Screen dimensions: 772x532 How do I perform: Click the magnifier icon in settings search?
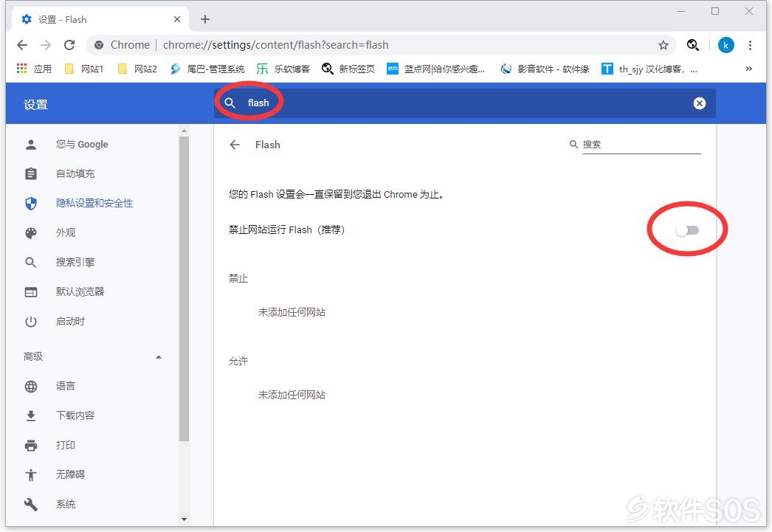pos(230,103)
